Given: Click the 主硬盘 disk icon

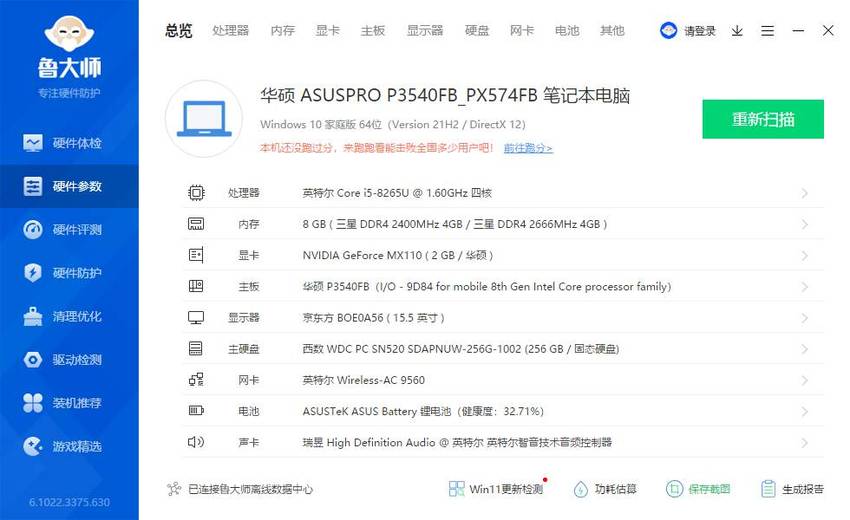Looking at the screenshot, I should tap(196, 349).
